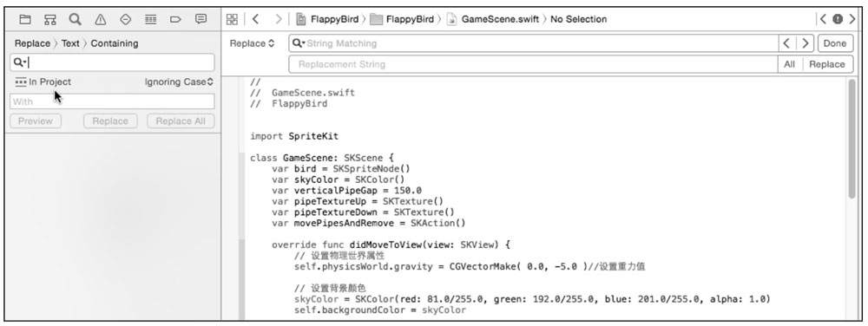Click the Preview button
Image resolution: width=868 pixels, height=326 pixels.
coord(36,121)
